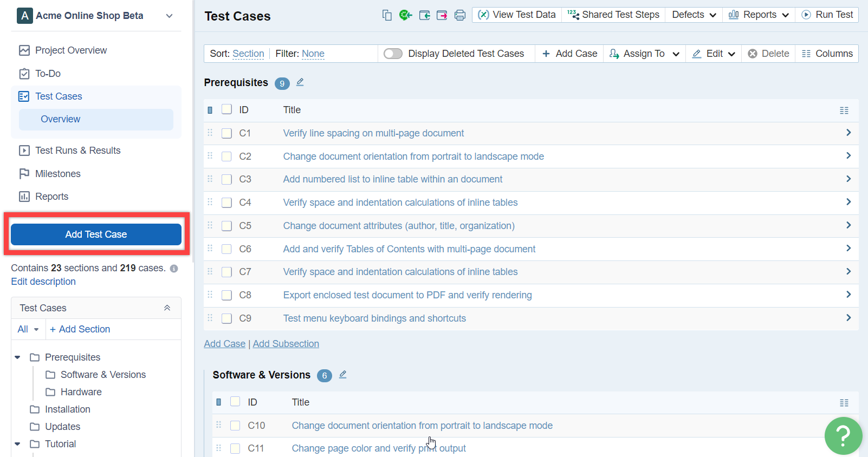The image size is (868, 457).
Task: Open test case C5 title link
Action: pos(398,226)
